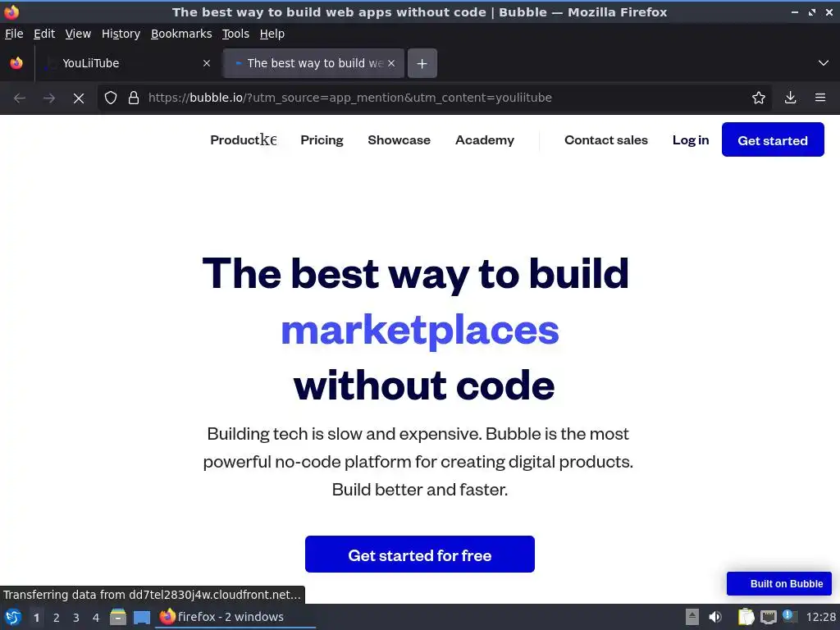Expand the list all tabs chevron
840x630 pixels.
824,63
